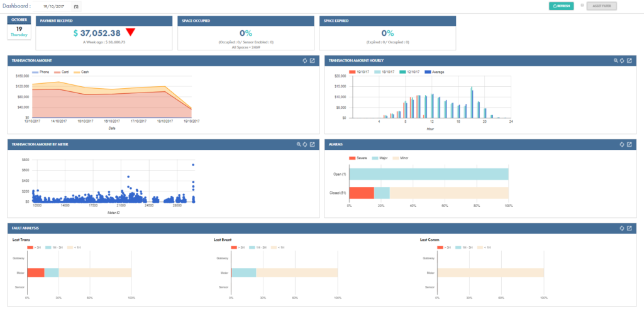Open Transaction Amount By Meter externally
Viewport: 644px width, 311px height.
tap(313, 144)
